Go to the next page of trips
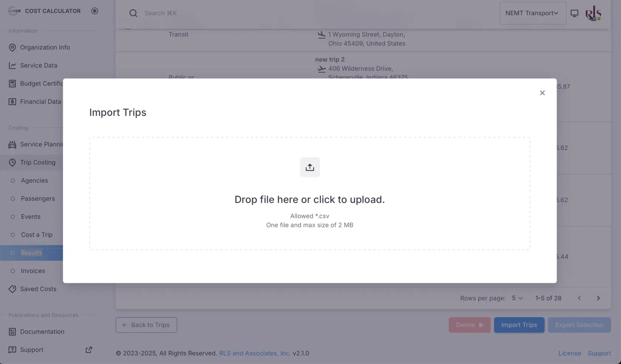Image resolution: width=621 pixels, height=364 pixels. (598, 298)
